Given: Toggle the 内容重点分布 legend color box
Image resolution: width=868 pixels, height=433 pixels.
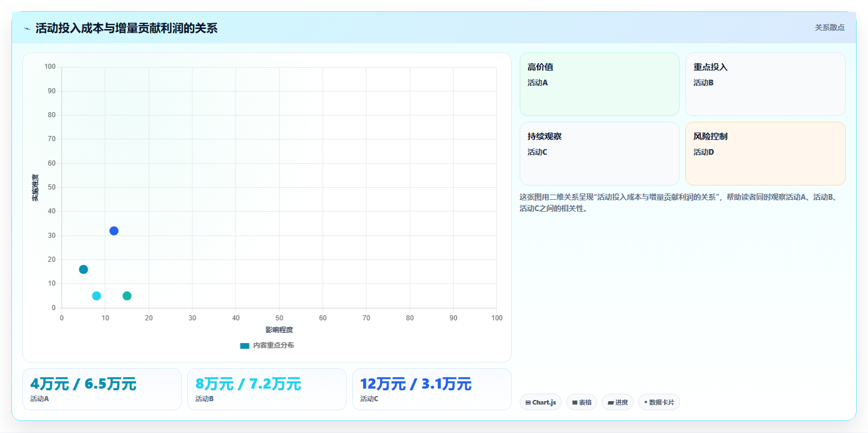Looking at the screenshot, I should 245,345.
